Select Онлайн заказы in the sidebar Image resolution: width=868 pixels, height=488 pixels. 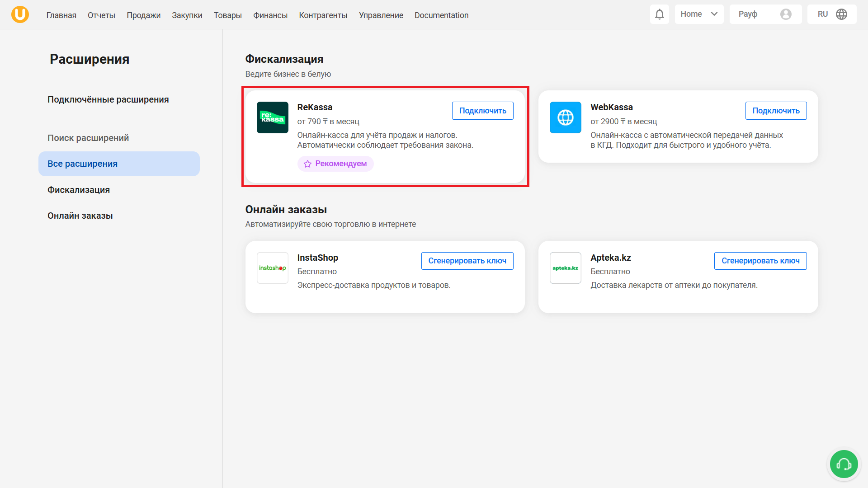[x=80, y=216]
